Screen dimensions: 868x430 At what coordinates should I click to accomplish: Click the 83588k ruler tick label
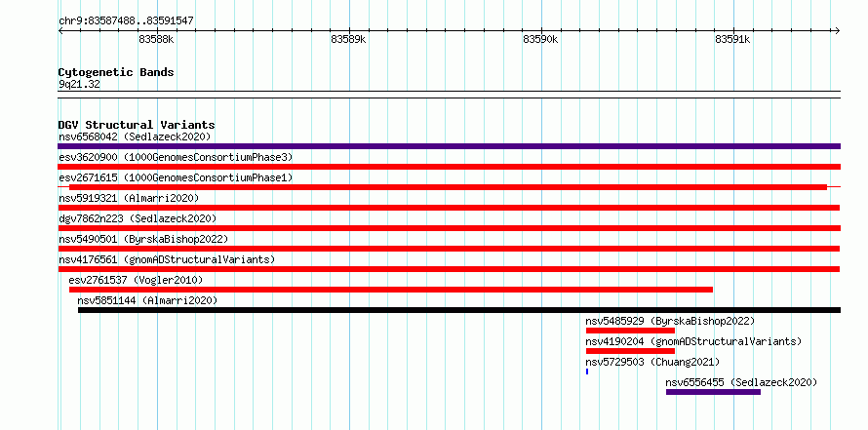click(x=156, y=39)
